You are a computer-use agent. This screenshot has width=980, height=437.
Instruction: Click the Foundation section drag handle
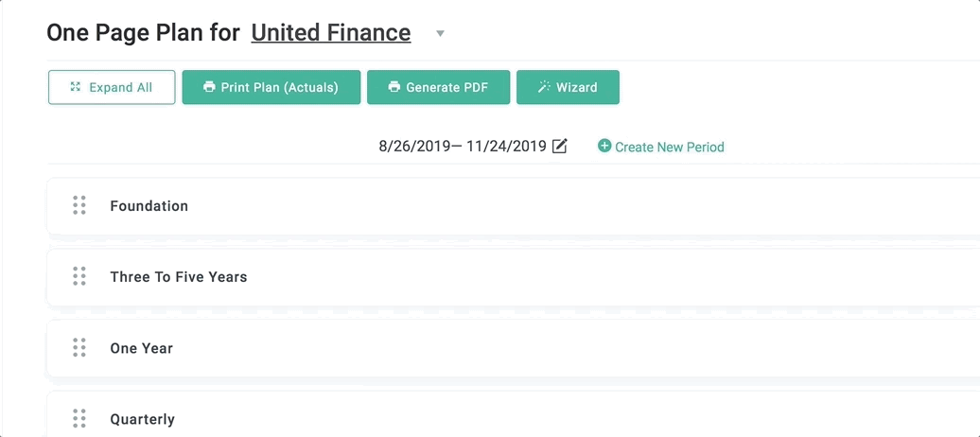click(x=79, y=205)
